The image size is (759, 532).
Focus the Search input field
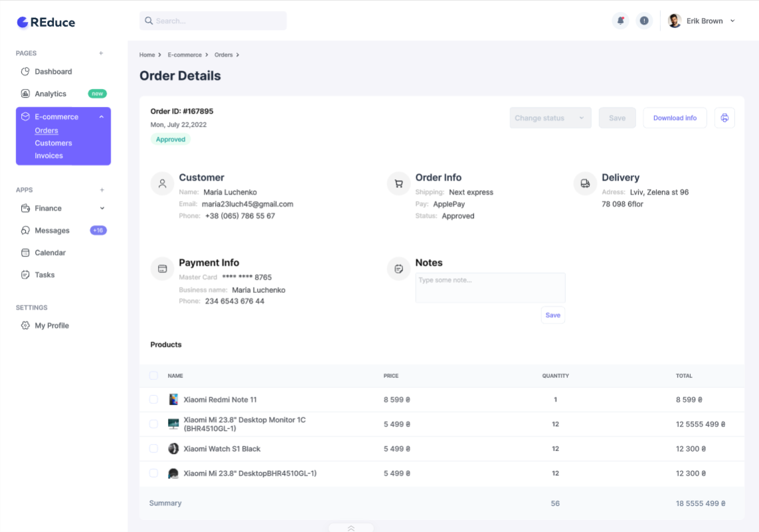coord(213,21)
